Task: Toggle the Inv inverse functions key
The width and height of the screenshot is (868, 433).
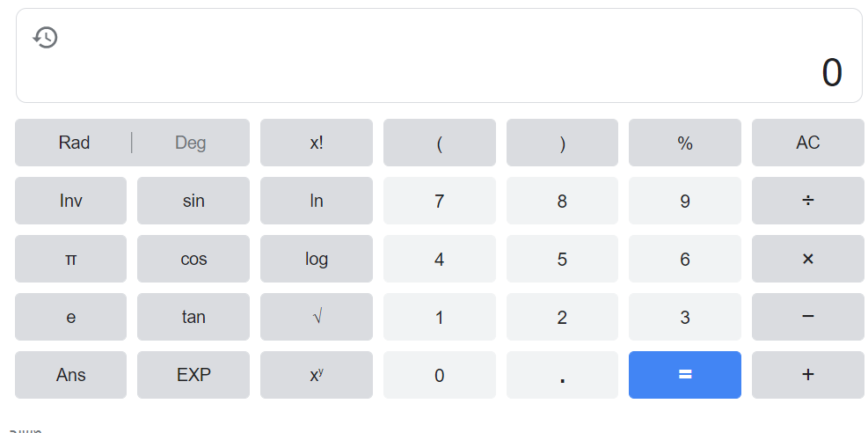Action: coord(70,201)
